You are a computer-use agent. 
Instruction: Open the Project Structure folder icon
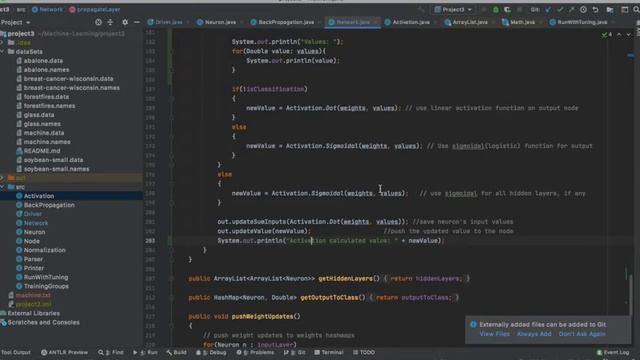[610, 9]
